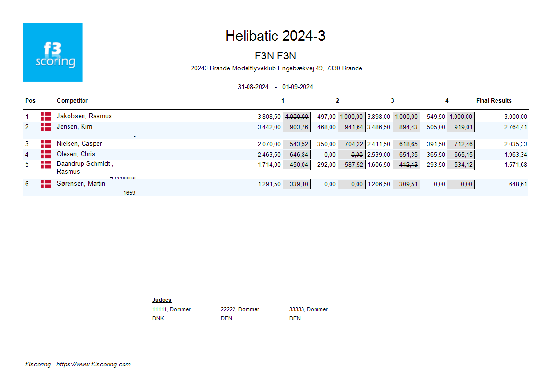Screen dimensions: 551x392
Task: Click the round 2 column header
Action: 337,101
